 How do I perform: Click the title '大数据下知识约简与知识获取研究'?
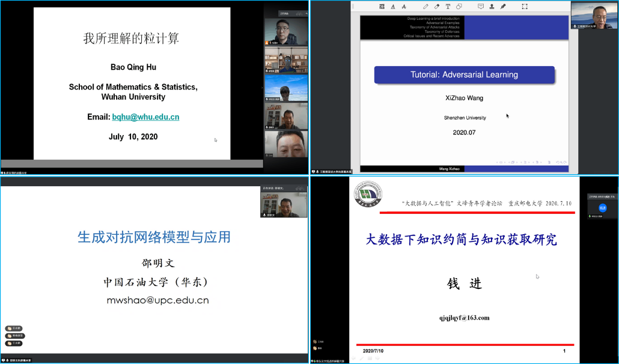tap(461, 240)
